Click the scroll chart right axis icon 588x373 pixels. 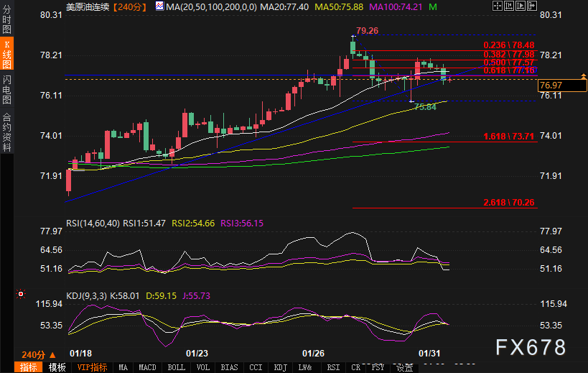tap(521, 6)
